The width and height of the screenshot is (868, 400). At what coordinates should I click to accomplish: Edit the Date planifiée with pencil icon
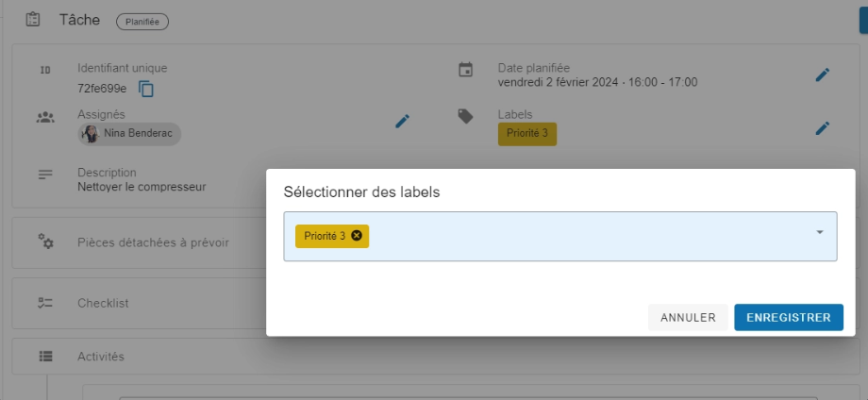[x=823, y=75]
